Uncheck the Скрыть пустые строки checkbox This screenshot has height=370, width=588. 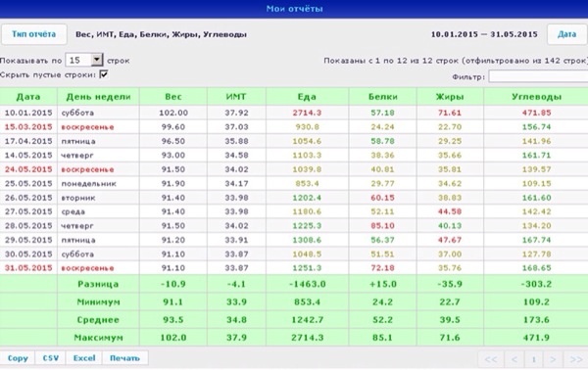[x=104, y=74]
